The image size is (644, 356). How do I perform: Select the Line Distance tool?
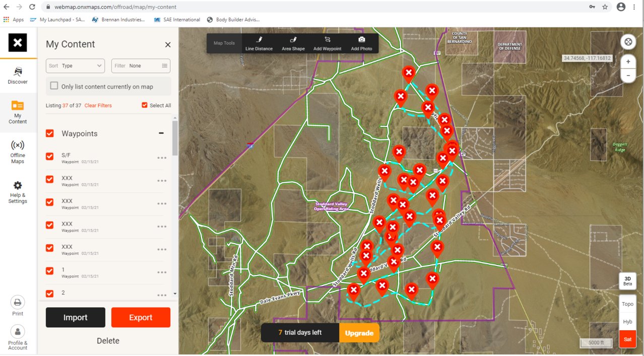pyautogui.click(x=259, y=43)
